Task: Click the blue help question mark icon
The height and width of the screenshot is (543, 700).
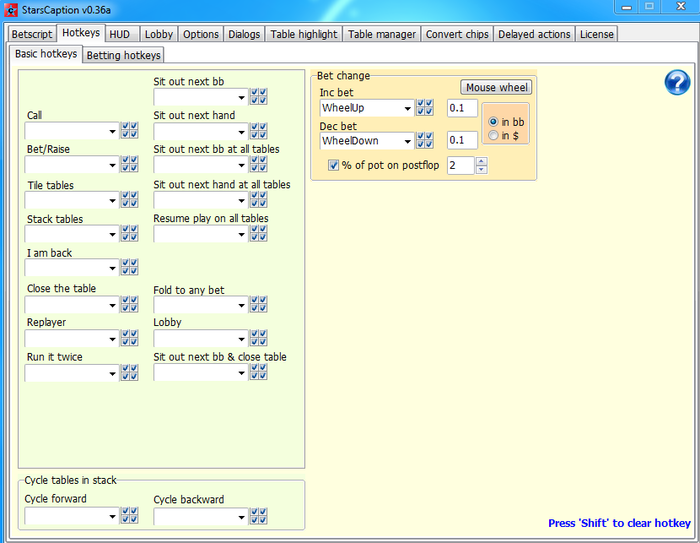Action: 677,83
